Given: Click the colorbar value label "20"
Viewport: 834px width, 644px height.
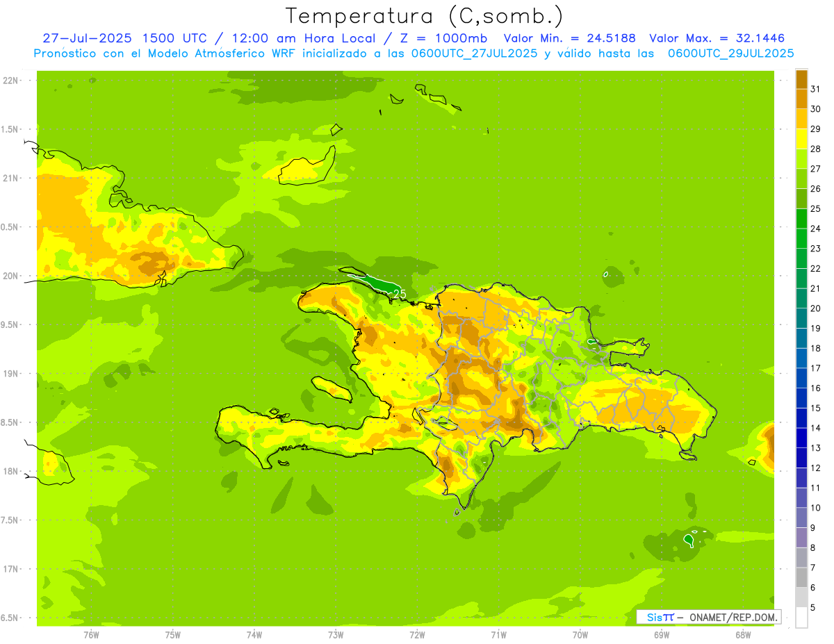Looking at the screenshot, I should [x=815, y=308].
